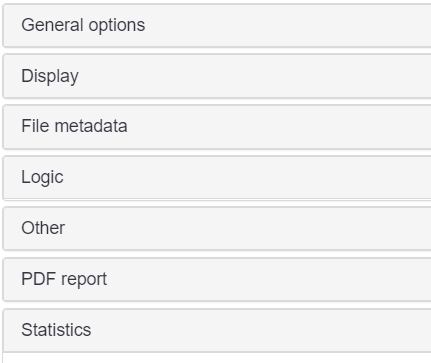Open the PDF report panel
The height and width of the screenshot is (363, 431).
217,280
